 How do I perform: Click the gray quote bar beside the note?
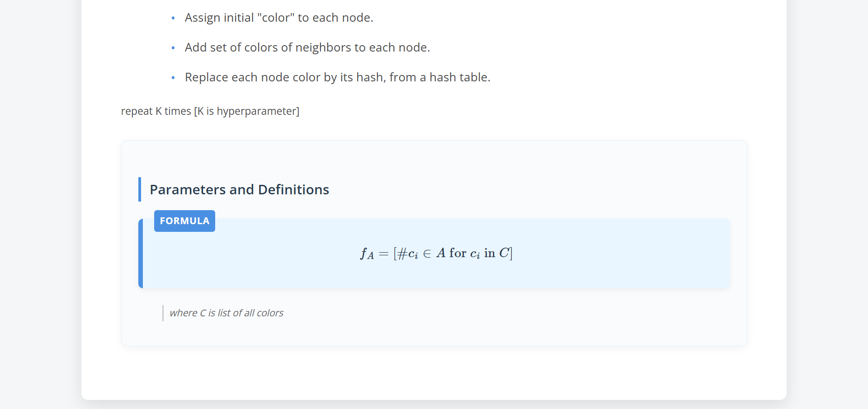tap(163, 313)
